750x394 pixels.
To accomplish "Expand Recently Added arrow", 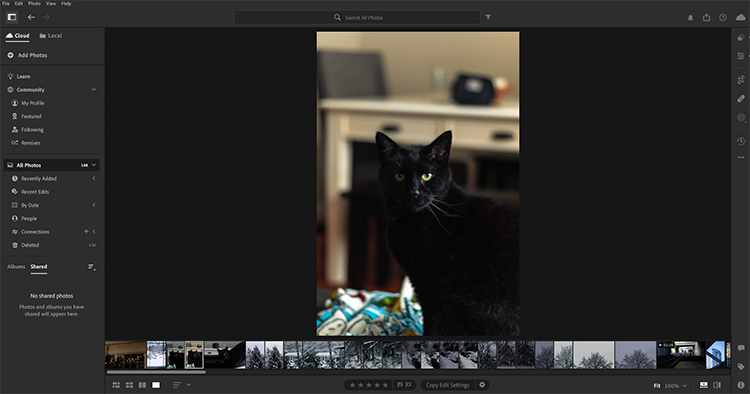I will [x=94, y=178].
